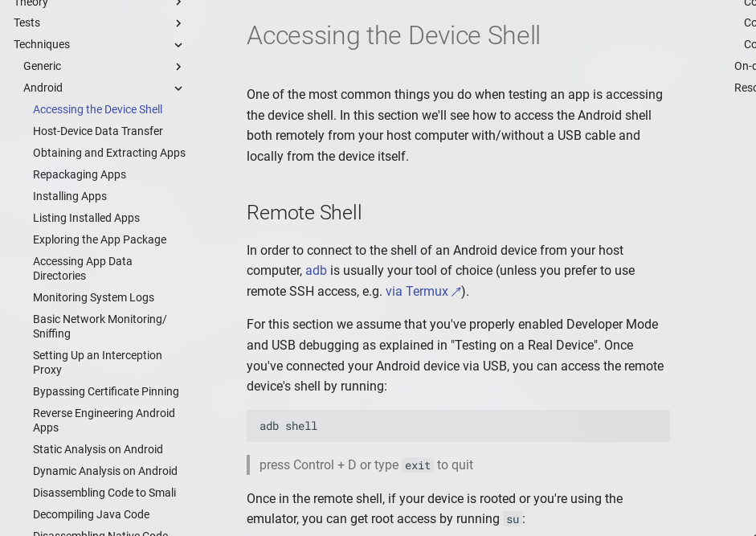
Task: Open Decompiling Java Code page
Action: 91,514
